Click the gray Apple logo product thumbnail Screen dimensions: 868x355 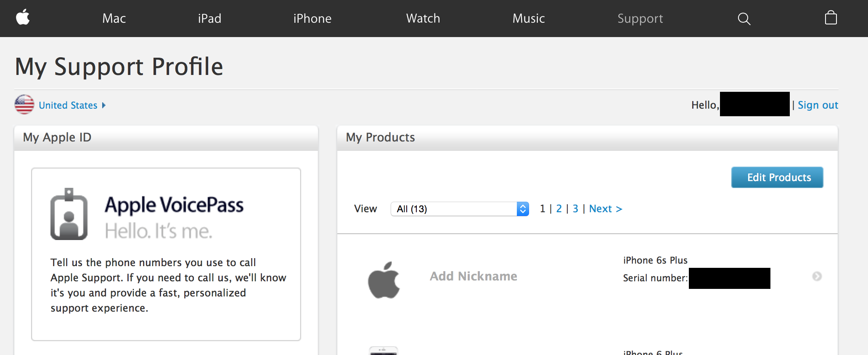tap(384, 280)
